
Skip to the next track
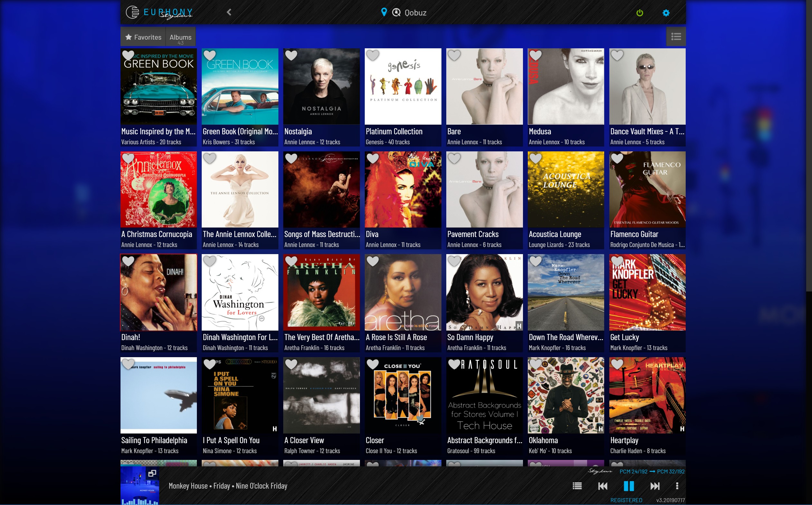click(655, 486)
